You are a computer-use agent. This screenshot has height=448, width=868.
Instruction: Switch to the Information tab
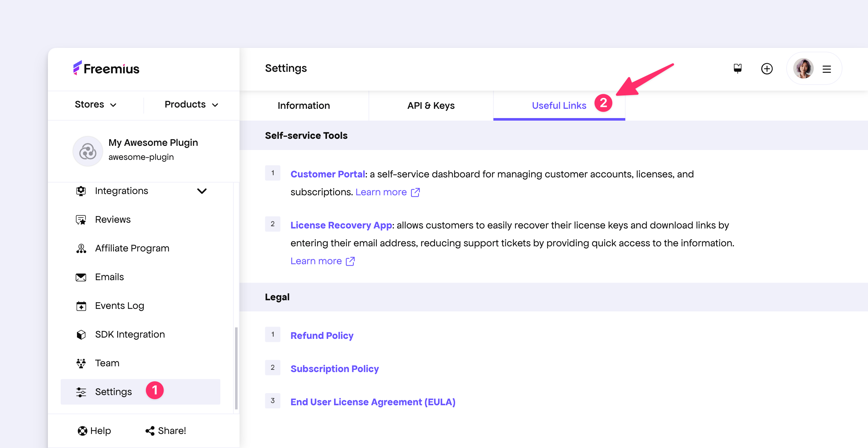[304, 106]
